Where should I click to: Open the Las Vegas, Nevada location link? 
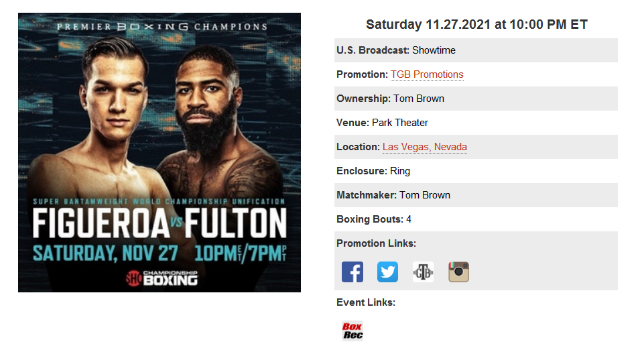(x=425, y=147)
